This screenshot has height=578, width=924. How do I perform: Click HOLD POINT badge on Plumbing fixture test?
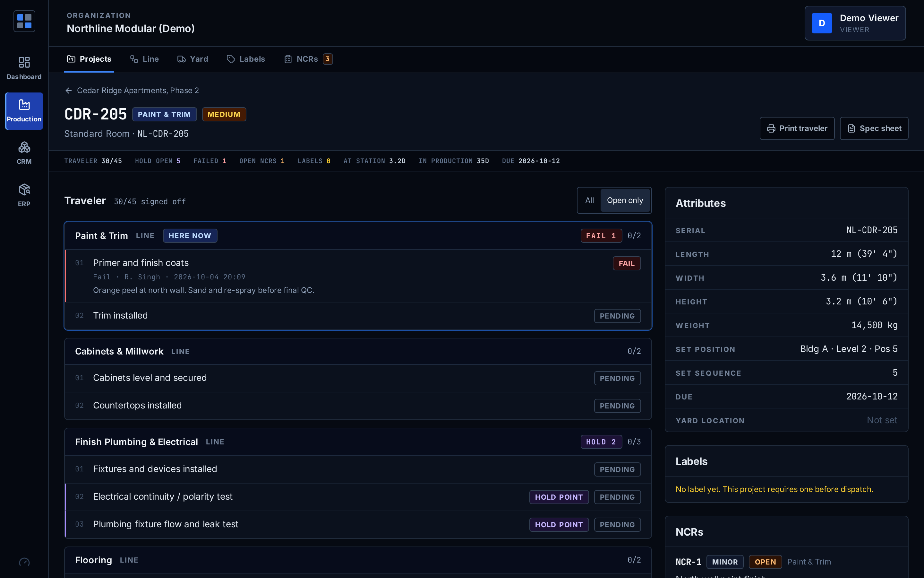(x=559, y=525)
